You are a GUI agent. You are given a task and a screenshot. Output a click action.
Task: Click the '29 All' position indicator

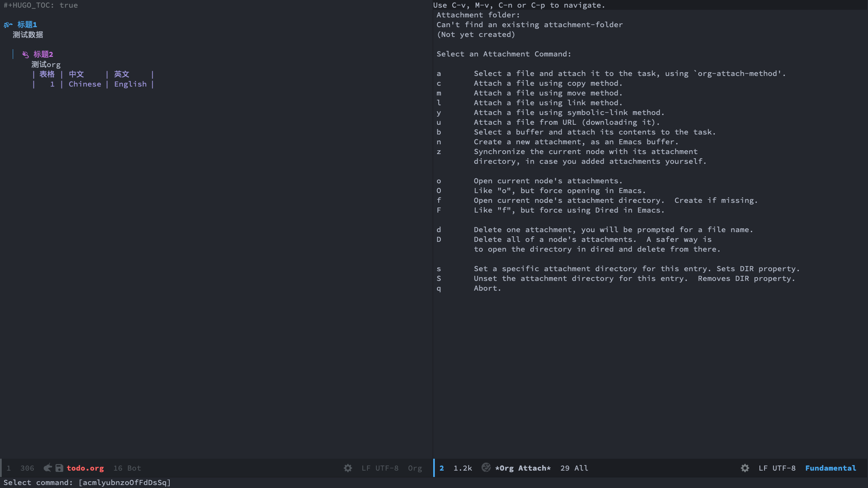click(x=574, y=468)
